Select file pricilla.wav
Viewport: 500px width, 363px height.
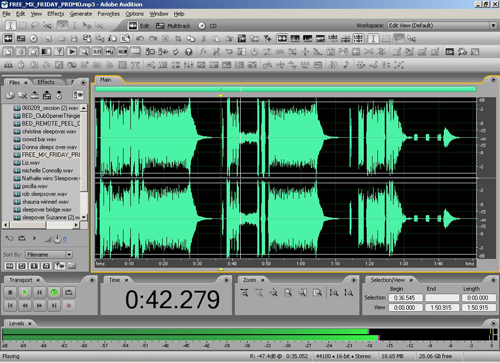[x=35, y=186]
